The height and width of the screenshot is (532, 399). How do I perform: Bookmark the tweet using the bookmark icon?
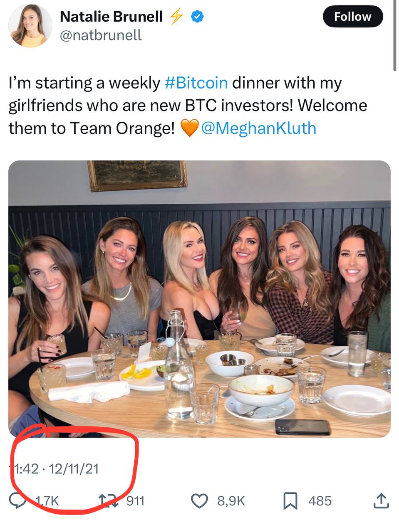click(x=290, y=501)
